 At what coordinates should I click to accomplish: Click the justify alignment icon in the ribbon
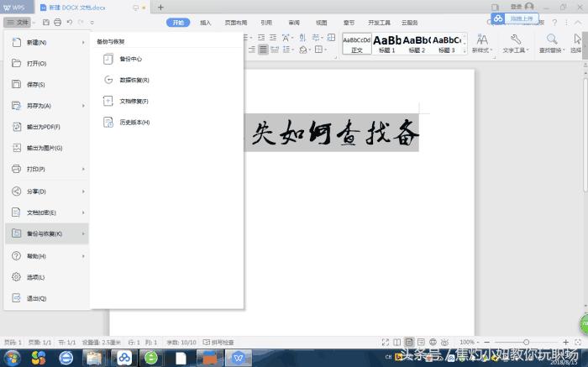pyautogui.click(x=263, y=50)
